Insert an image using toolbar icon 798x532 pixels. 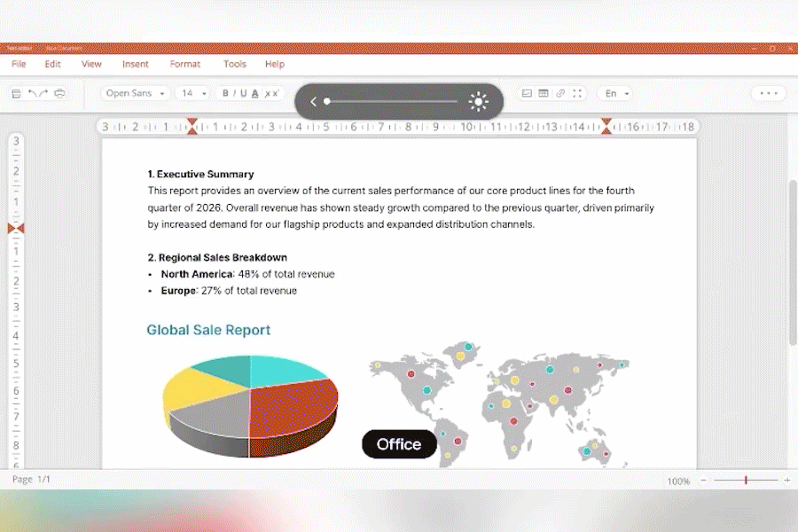[x=528, y=93]
